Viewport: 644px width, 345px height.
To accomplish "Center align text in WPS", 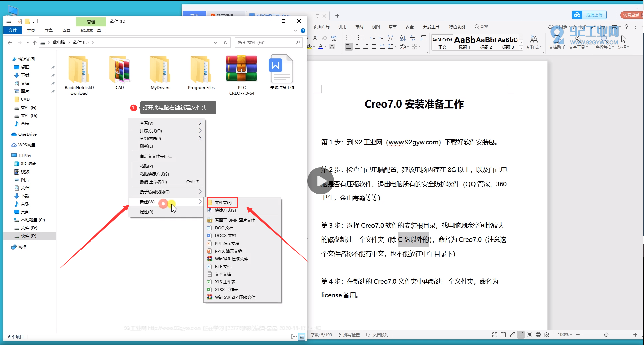I will (x=357, y=47).
